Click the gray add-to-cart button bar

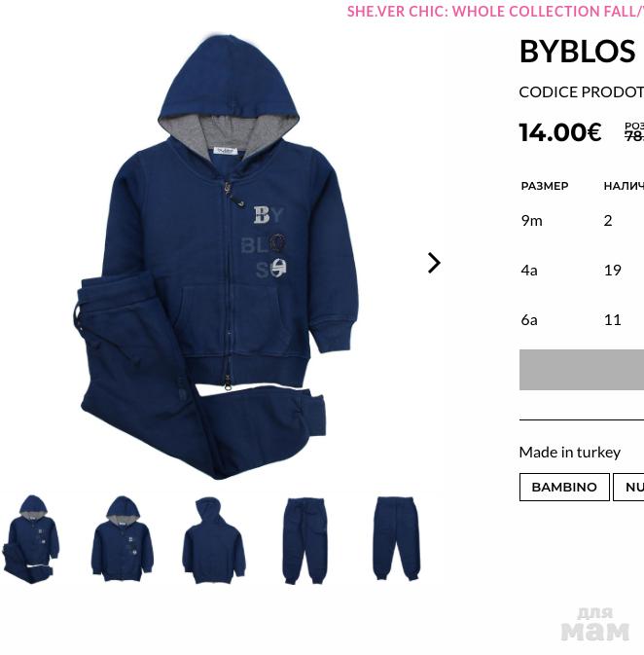582,370
